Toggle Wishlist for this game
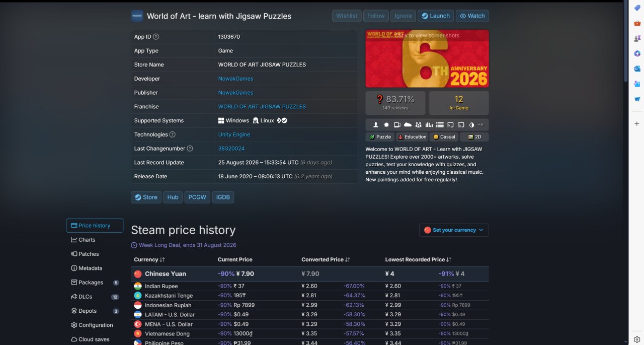Image resolution: width=644 pixels, height=345 pixels. tap(347, 16)
